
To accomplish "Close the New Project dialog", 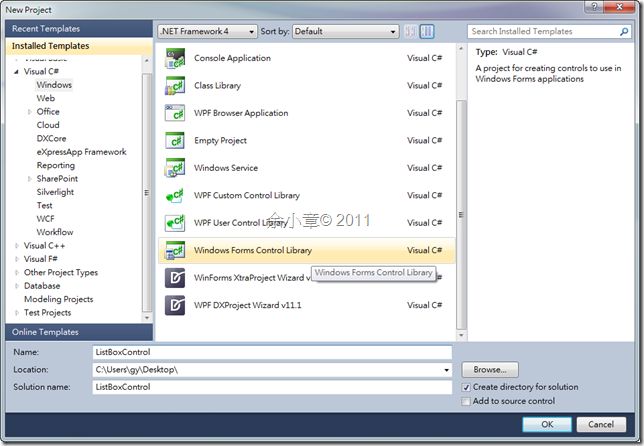I will [x=620, y=7].
